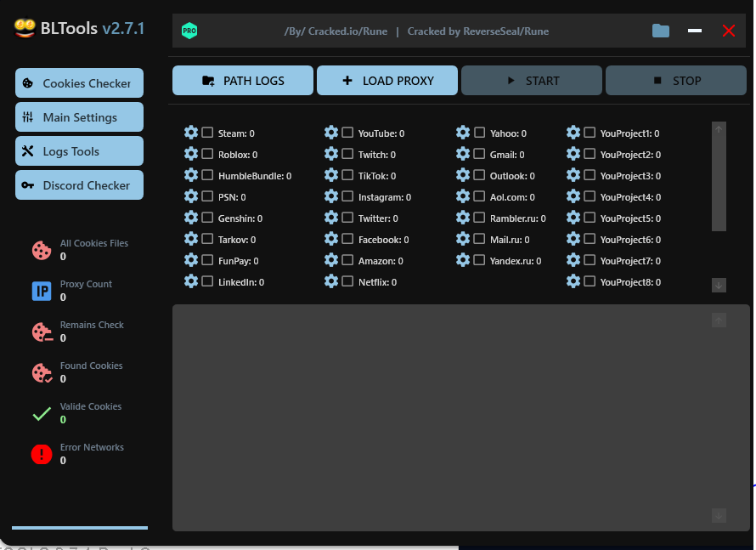The height and width of the screenshot is (550, 756).
Task: Open gear settings for Roblox
Action: [x=191, y=154]
